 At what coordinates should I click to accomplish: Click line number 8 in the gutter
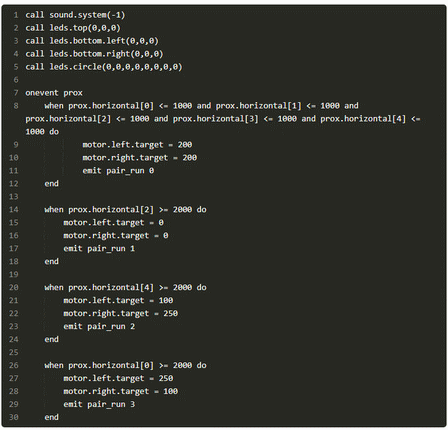click(16, 106)
